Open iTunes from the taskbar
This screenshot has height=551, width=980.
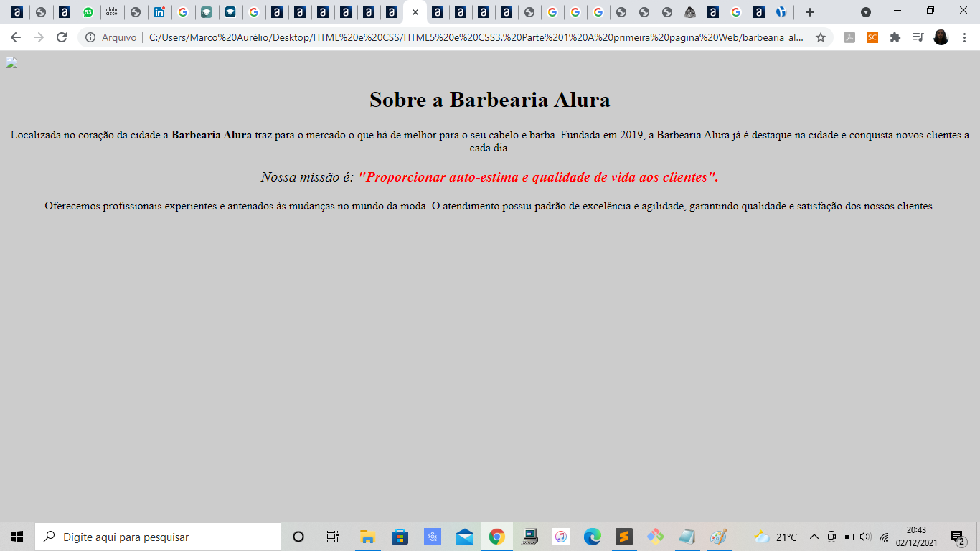click(x=561, y=537)
